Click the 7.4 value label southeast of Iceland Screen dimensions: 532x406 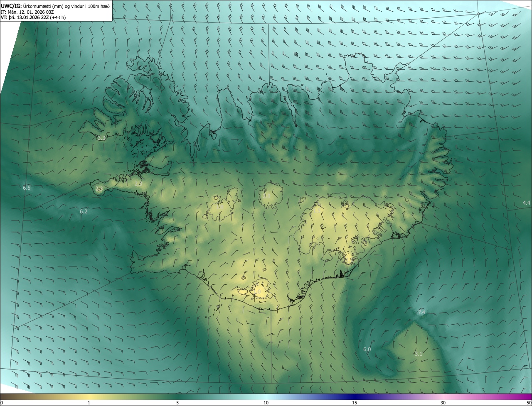coord(421,312)
